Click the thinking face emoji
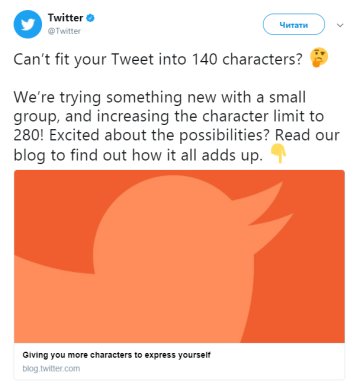360x385 pixels. (319, 58)
